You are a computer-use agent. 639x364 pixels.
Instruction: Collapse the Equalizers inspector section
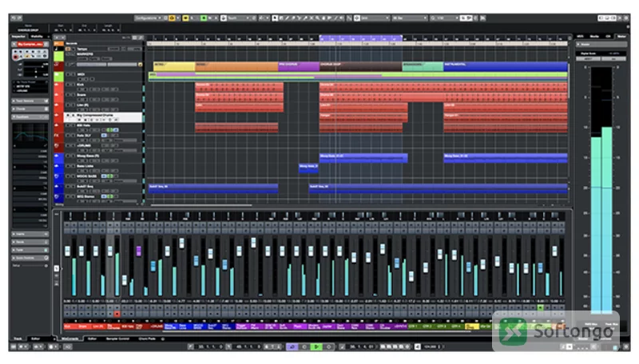click(30, 117)
